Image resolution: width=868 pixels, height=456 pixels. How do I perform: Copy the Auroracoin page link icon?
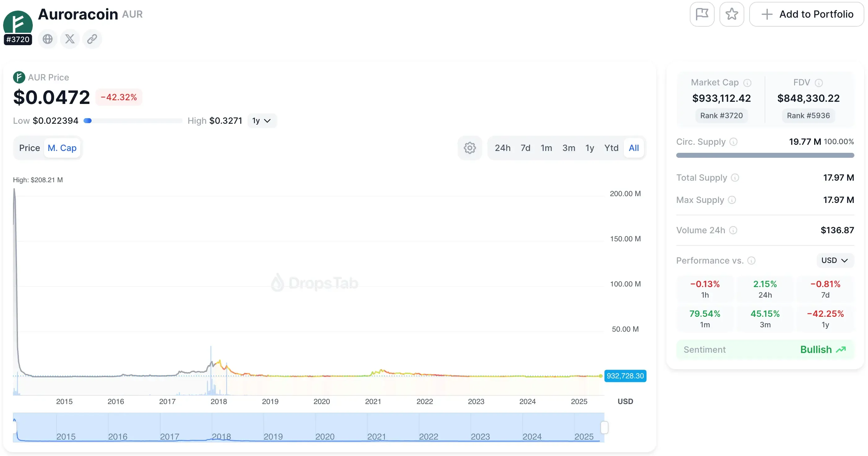[x=92, y=39]
